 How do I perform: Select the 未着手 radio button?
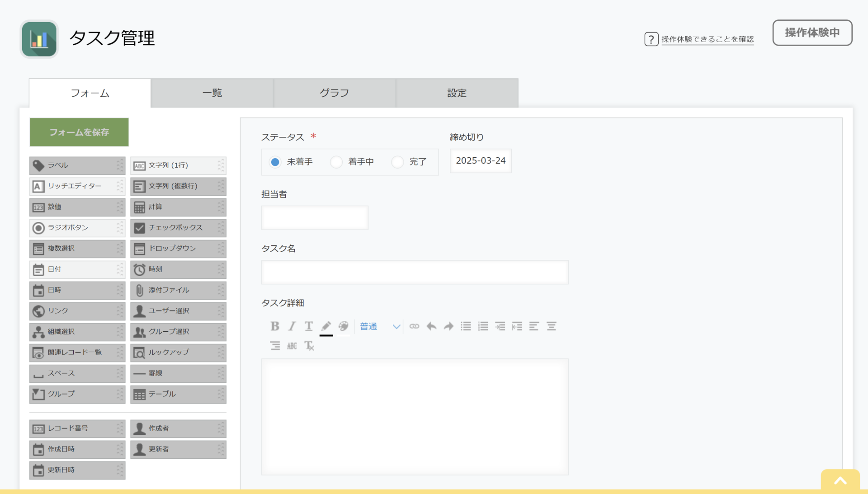[275, 162]
